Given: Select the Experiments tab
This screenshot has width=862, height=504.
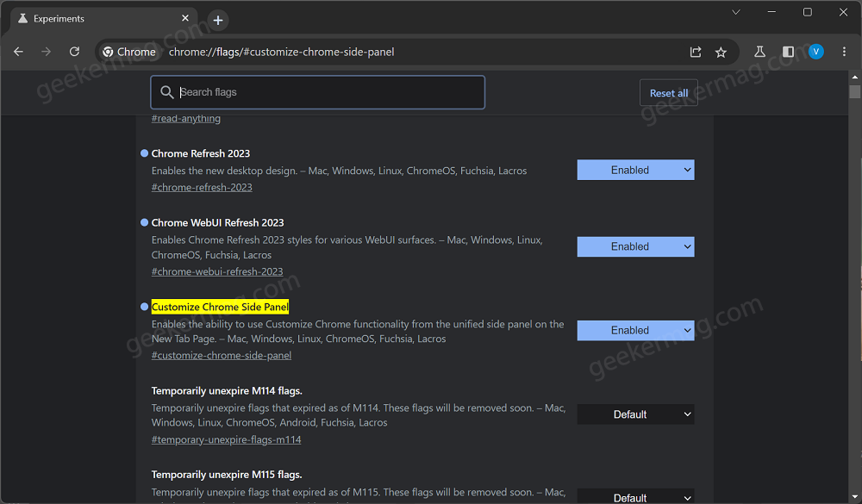Looking at the screenshot, I should pos(104,19).
